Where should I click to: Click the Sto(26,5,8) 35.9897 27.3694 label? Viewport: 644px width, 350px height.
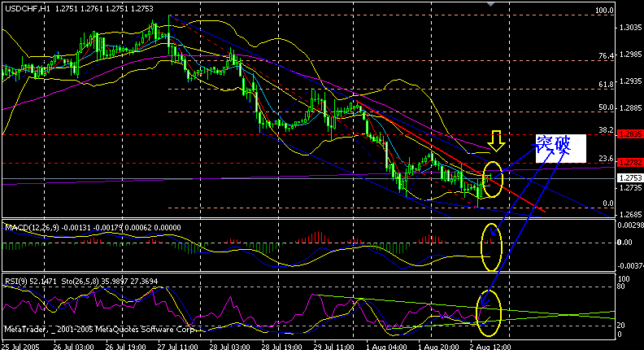pos(109,282)
